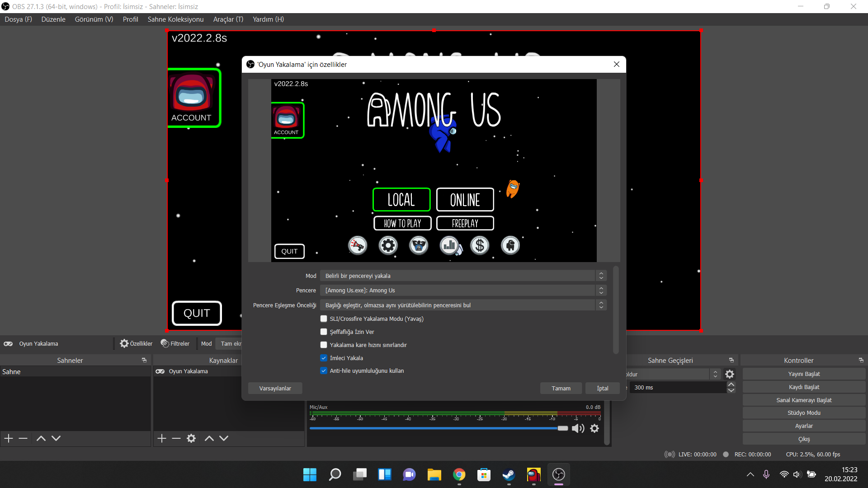Image resolution: width=868 pixels, height=488 pixels.
Task: Click Varsayılanlar defaults button
Action: point(275,388)
